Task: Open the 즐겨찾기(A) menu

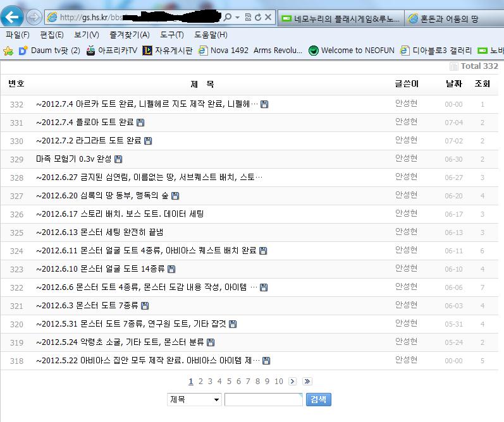Action: click(130, 35)
